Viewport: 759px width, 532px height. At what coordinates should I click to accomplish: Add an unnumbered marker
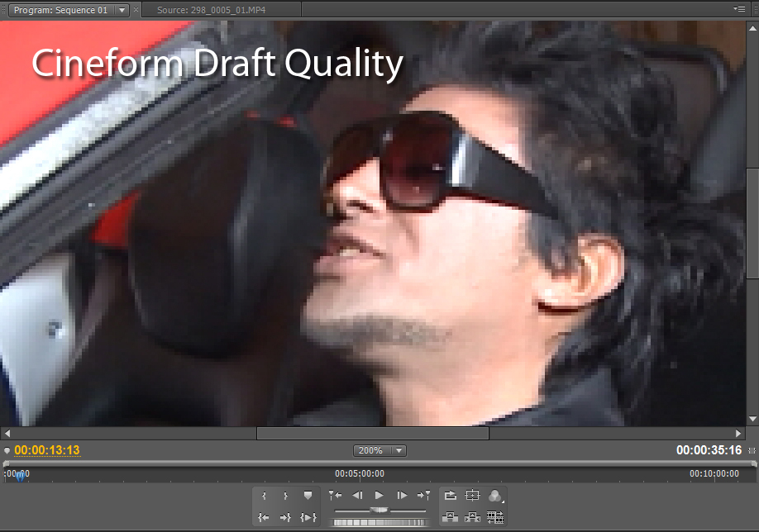308,496
